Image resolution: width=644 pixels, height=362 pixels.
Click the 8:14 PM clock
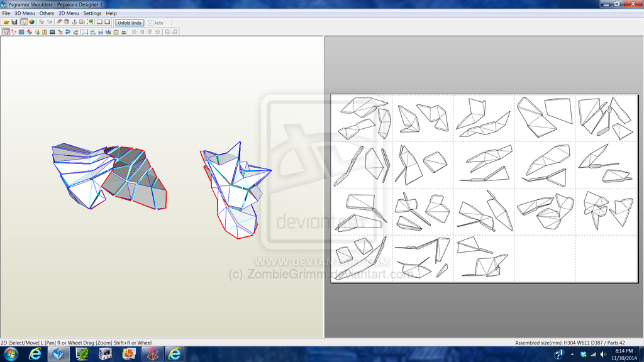pyautogui.click(x=624, y=351)
